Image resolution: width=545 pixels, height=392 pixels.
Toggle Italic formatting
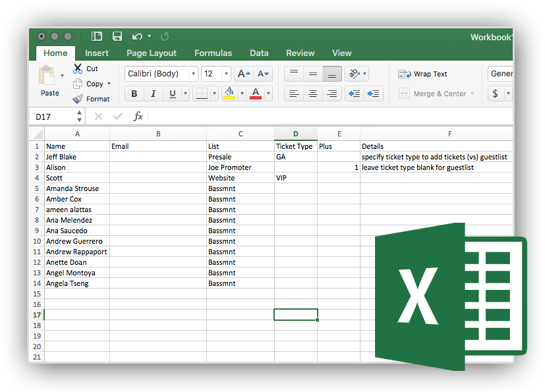[x=154, y=94]
